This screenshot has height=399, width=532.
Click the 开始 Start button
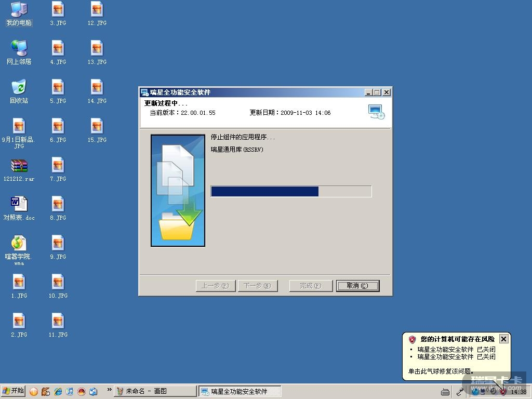tap(13, 391)
